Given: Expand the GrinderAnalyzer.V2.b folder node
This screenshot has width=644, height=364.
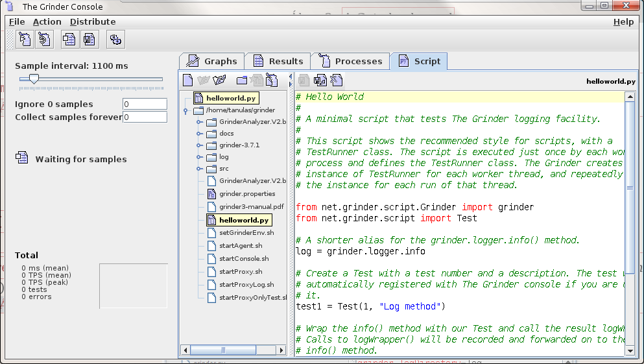Looking at the screenshot, I should click(199, 122).
